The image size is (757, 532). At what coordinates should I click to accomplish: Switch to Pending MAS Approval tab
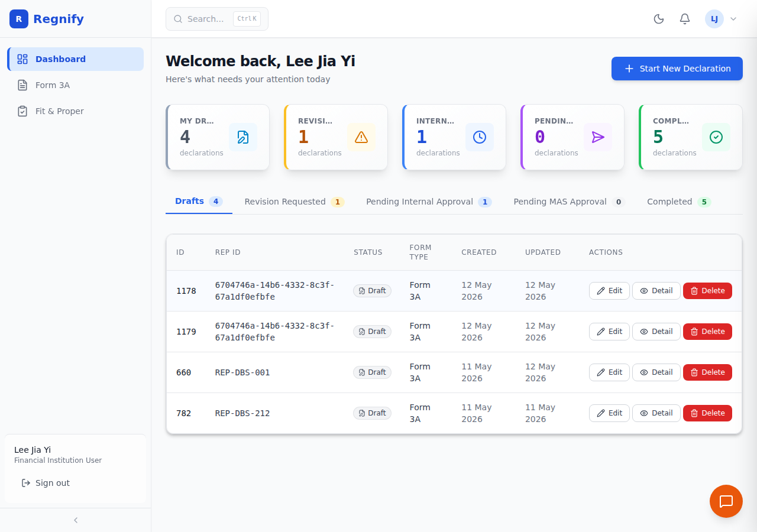[x=569, y=202]
